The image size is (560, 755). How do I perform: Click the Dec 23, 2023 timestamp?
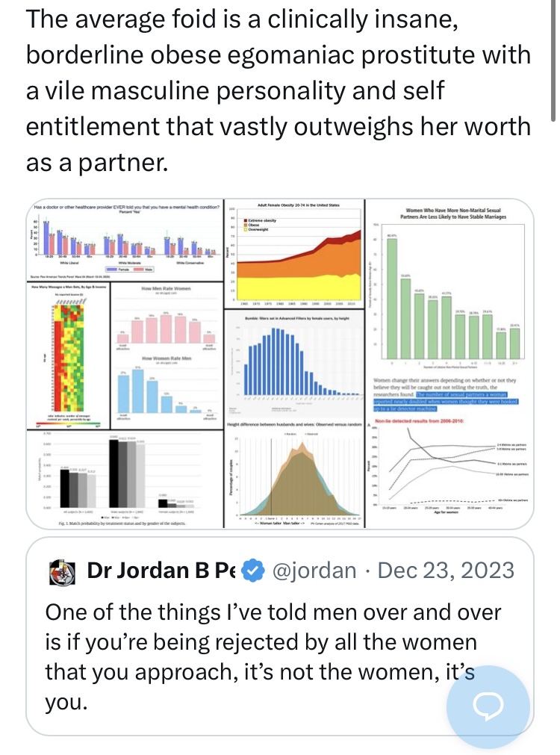(447, 571)
